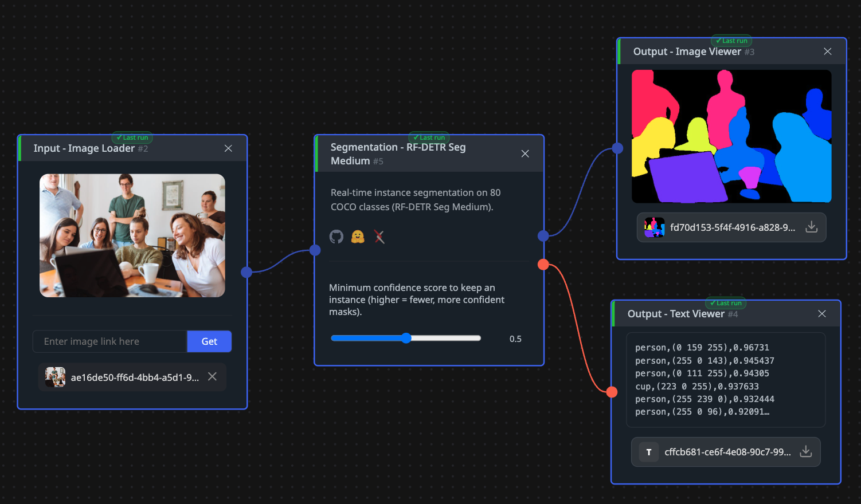Remove the loaded ae16de50 image file

pos(212,377)
